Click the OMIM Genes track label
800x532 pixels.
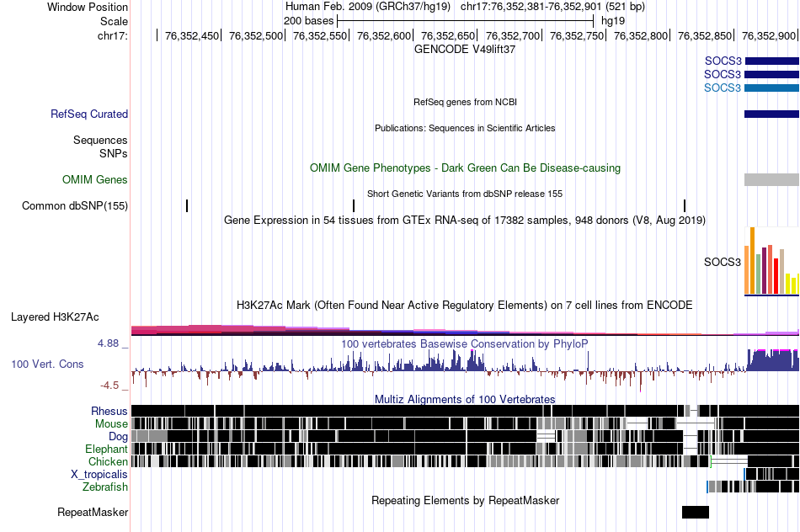(x=95, y=179)
